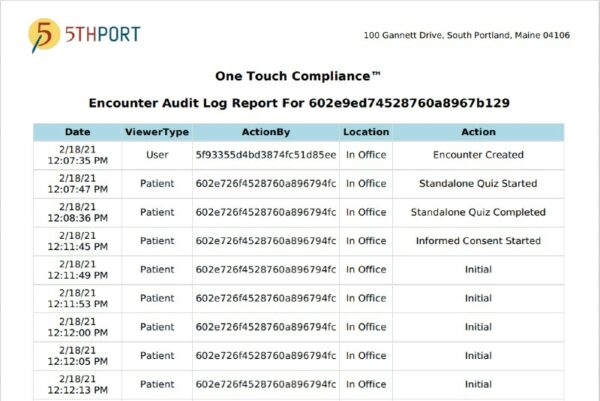This screenshot has height=401, width=600.
Task: Click the One Touch Compliance title
Action: (299, 76)
